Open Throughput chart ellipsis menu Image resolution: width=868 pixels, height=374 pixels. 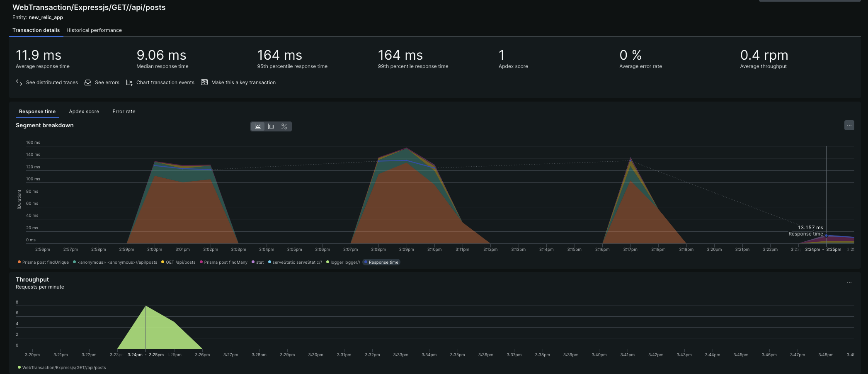849,283
